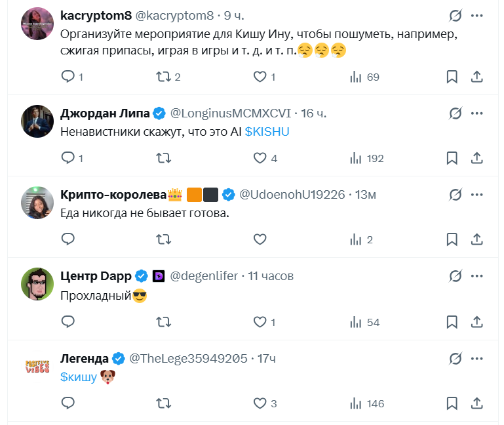Reply to kacryptom8's tweet

pos(68,77)
